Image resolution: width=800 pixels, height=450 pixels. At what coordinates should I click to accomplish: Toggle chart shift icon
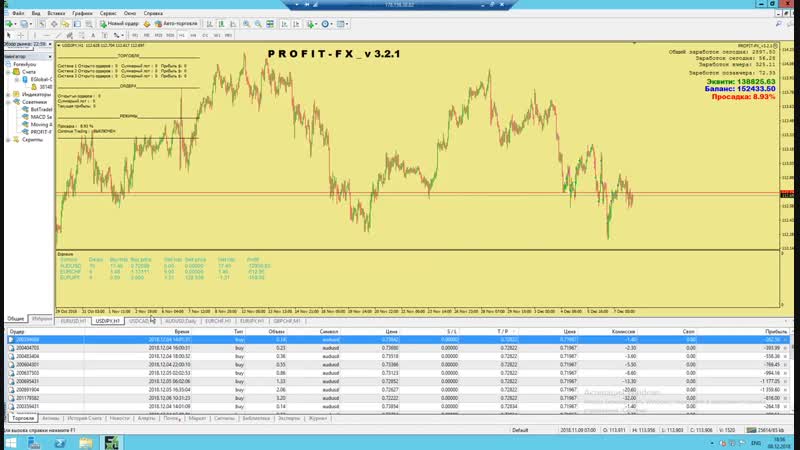tap(296, 24)
